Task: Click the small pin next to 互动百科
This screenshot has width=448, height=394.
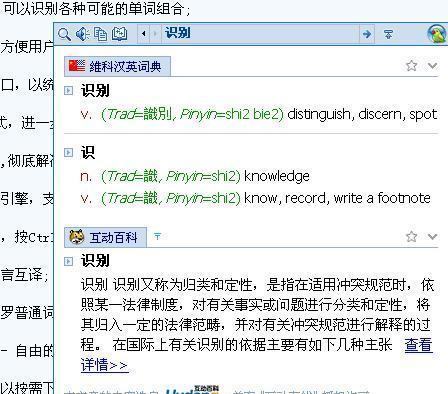Action: pyautogui.click(x=158, y=236)
